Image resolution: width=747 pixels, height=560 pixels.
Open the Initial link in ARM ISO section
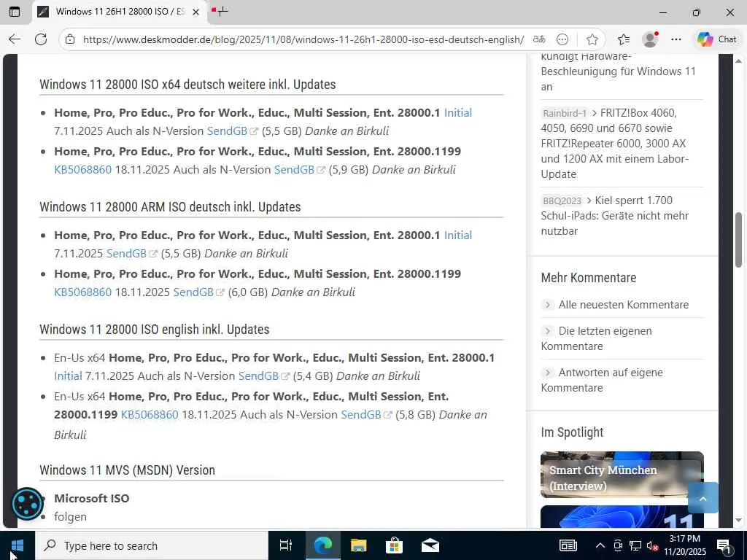click(x=458, y=236)
